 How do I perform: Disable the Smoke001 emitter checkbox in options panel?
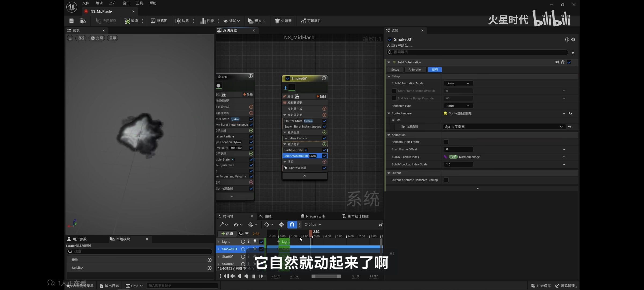point(390,39)
